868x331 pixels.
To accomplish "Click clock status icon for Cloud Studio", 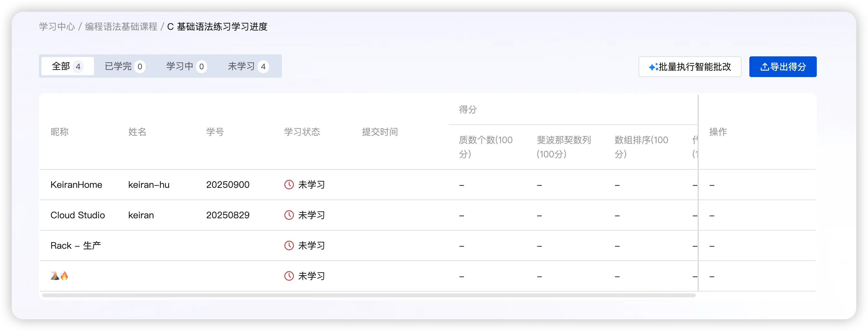I will (x=289, y=215).
